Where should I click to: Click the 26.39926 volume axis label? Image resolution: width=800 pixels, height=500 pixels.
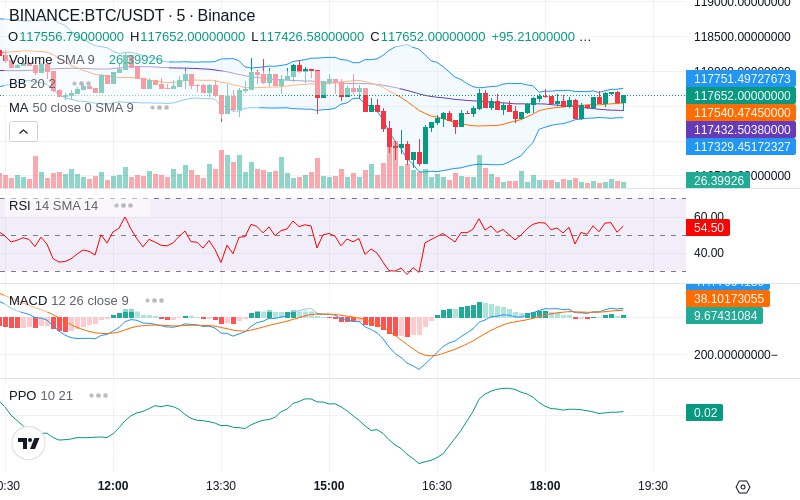click(x=718, y=180)
